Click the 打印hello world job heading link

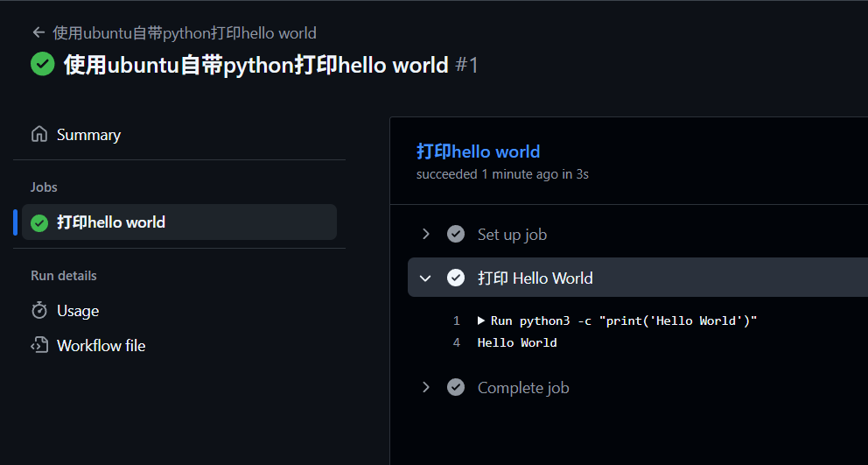(478, 151)
